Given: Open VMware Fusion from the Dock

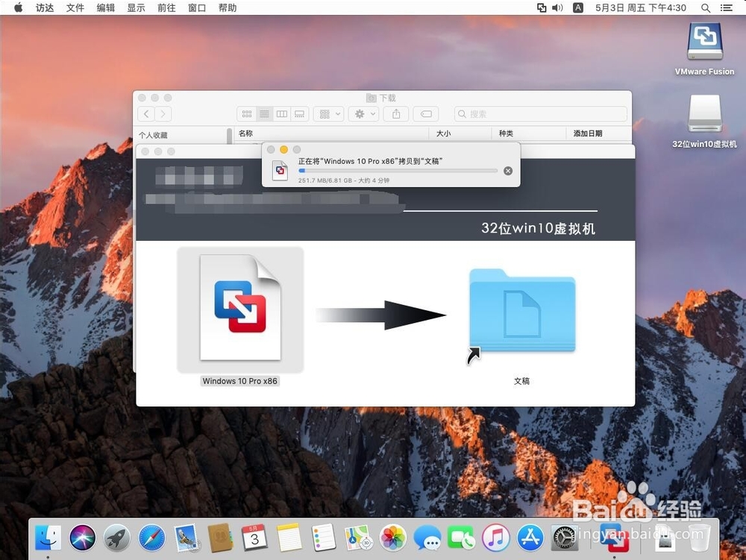Looking at the screenshot, I should [x=614, y=538].
